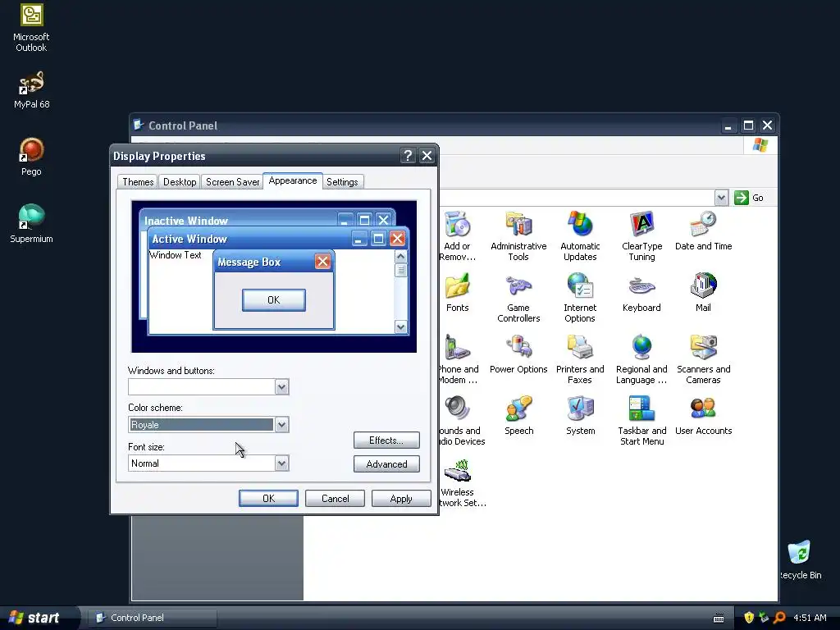Viewport: 840px width, 630px height.
Task: Open Date and Time icon
Action: [x=703, y=231]
